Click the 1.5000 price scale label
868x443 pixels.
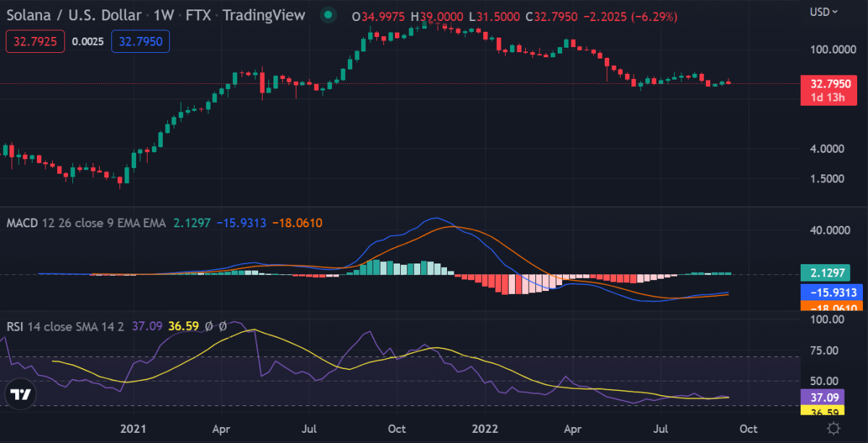[827, 178]
